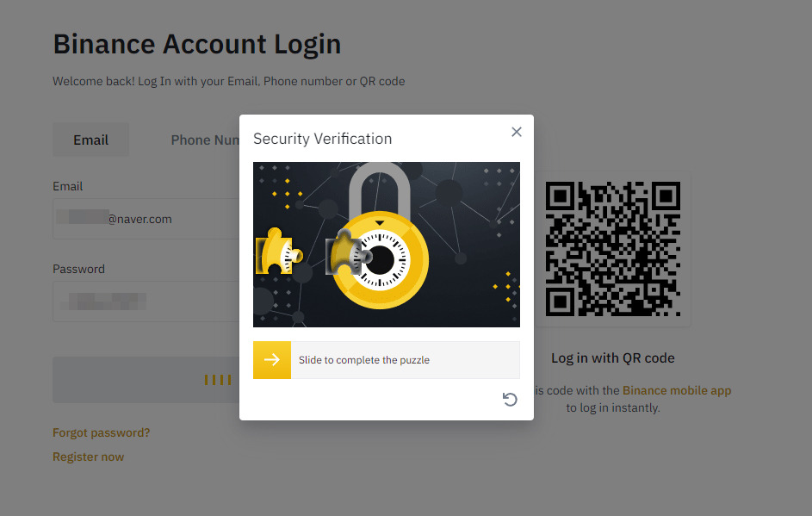Focus the Email input field
Image resolution: width=812 pixels, height=516 pixels.
[146, 219]
